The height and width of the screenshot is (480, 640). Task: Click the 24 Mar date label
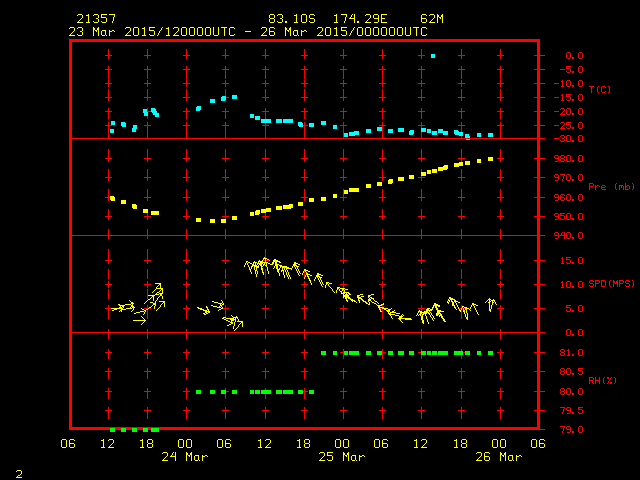pyautogui.click(x=185, y=457)
